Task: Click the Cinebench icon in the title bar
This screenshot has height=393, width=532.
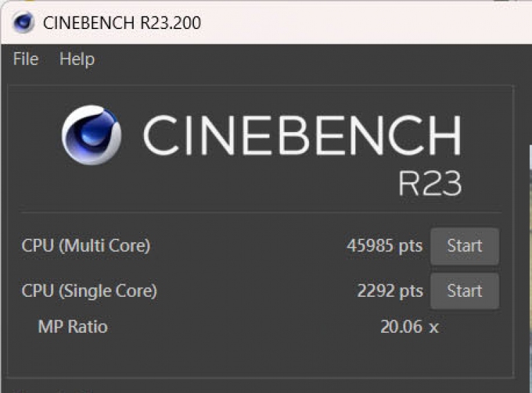Action: (23, 22)
